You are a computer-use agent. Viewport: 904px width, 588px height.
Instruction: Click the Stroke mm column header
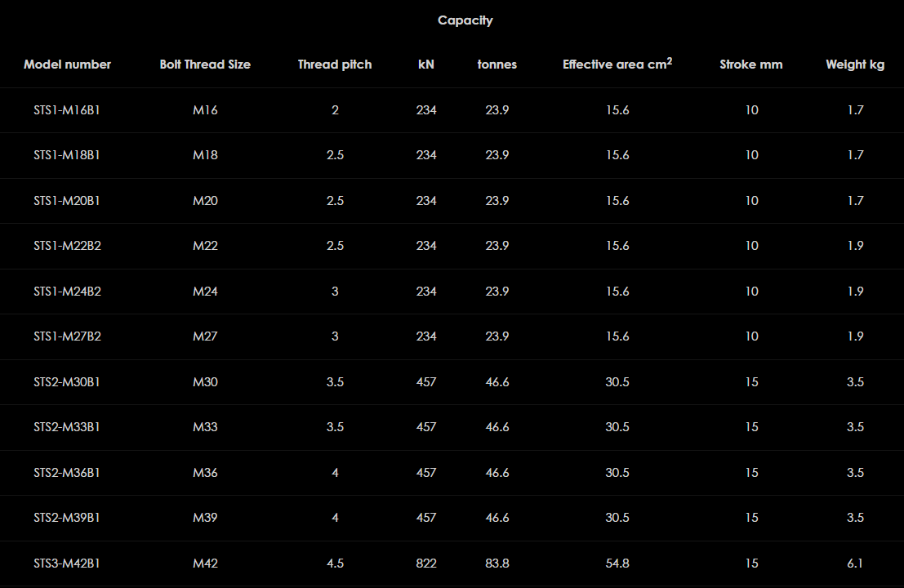click(x=751, y=65)
